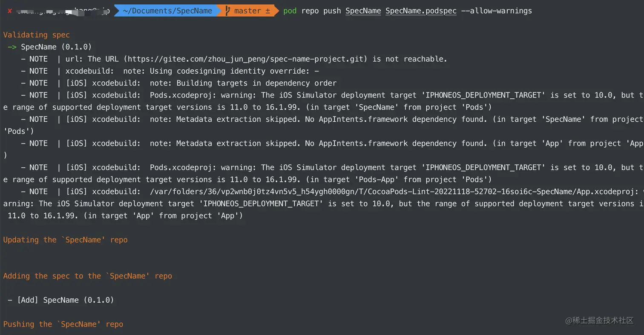Click the ± dirty status symbol

click(x=268, y=11)
